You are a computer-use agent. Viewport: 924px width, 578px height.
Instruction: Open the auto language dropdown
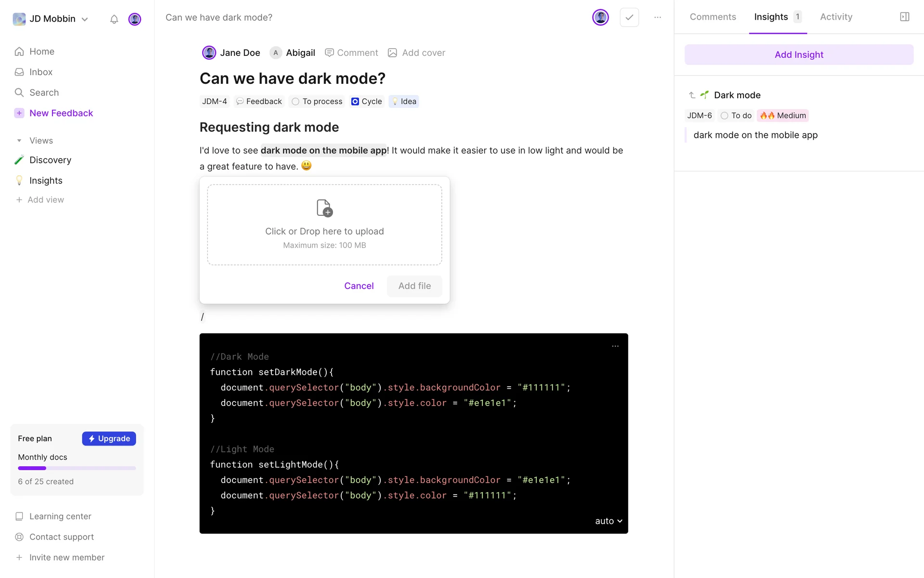pyautogui.click(x=608, y=521)
